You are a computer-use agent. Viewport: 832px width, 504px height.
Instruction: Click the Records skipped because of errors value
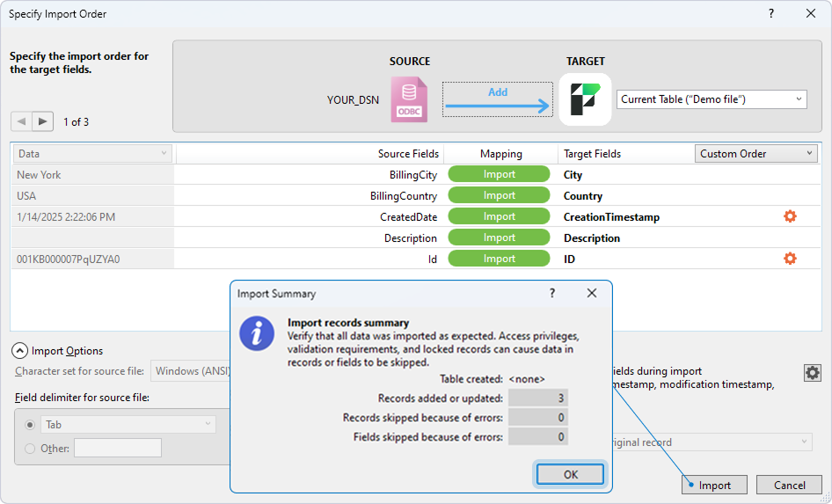click(x=538, y=418)
